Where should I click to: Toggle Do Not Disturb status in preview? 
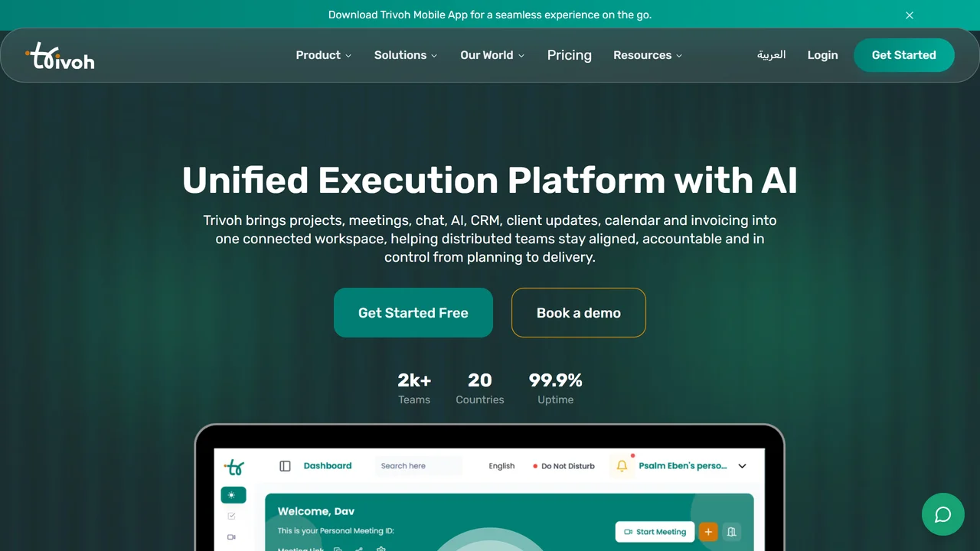click(563, 466)
